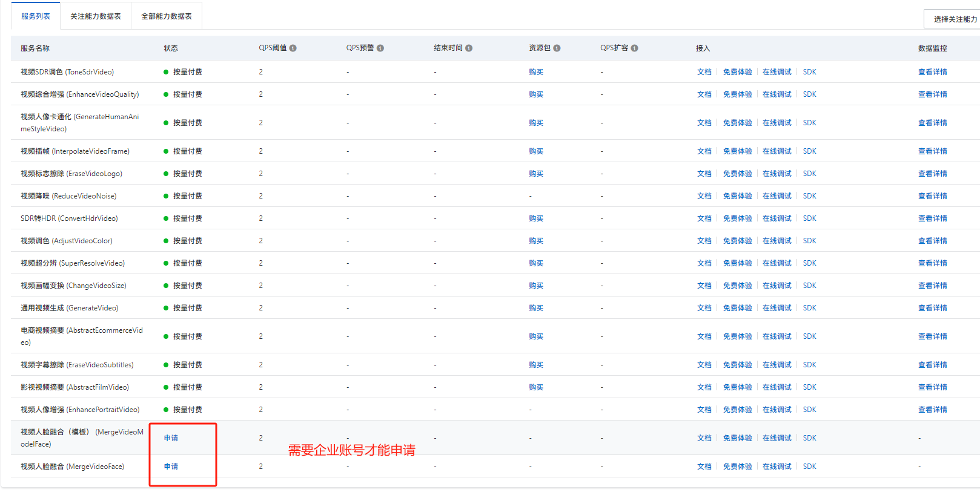Image resolution: width=980 pixels, height=498 pixels.
Task: Click 购买 for 视频标志擦除 row
Action: point(536,174)
